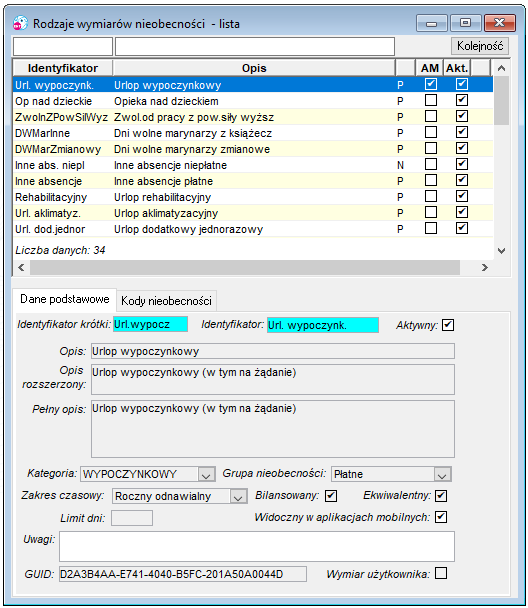Toggle Akt. checkbox for Op nad dzieckie row
The width and height of the screenshot is (528, 608).
click(462, 100)
